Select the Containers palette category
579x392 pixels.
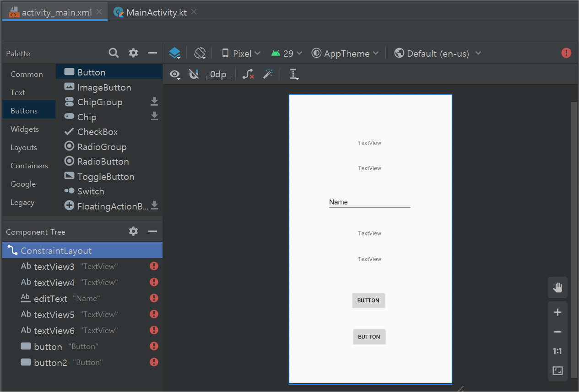[x=29, y=166]
